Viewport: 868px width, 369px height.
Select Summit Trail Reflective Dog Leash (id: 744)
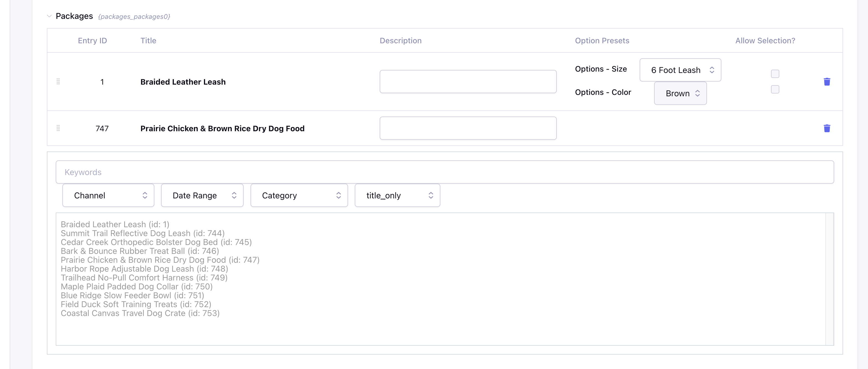(x=142, y=233)
